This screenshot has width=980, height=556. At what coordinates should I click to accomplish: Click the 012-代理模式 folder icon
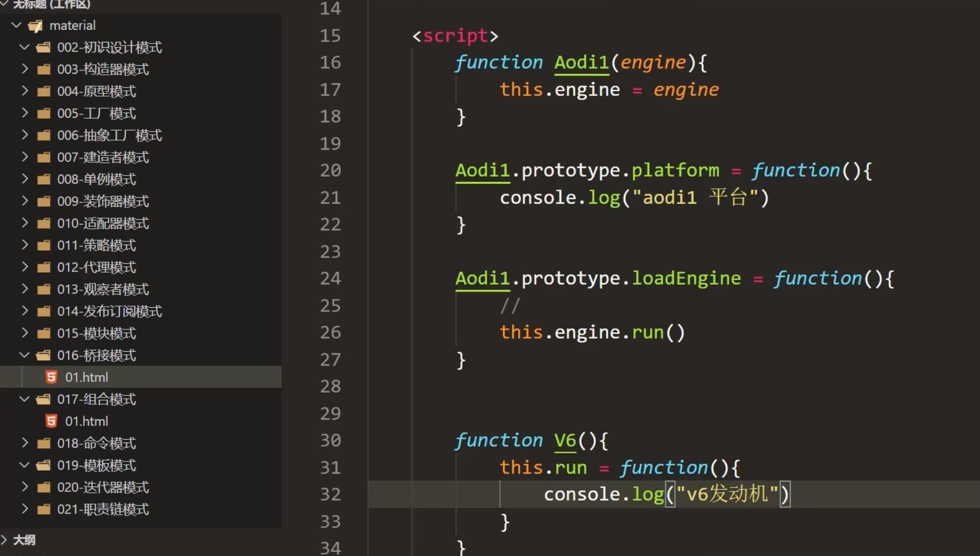[44, 267]
